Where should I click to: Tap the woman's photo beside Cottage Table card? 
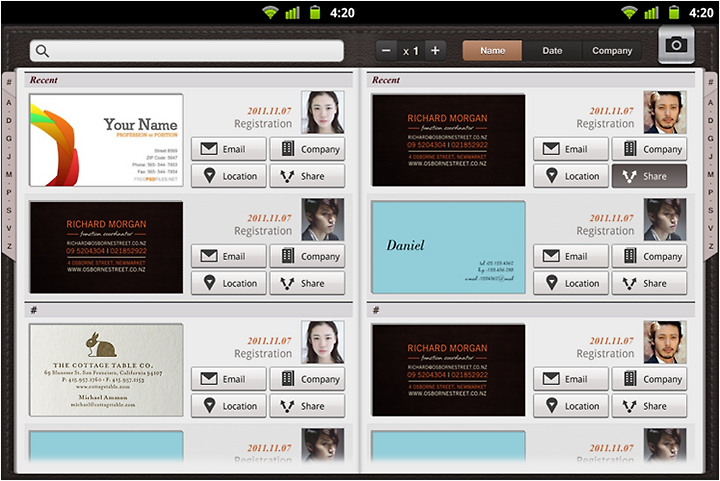[323, 342]
